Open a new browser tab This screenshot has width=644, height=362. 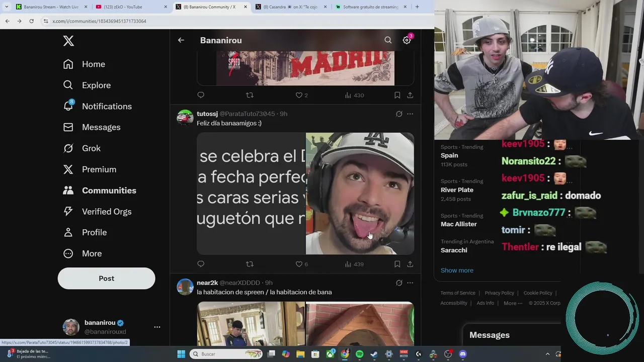417,7
